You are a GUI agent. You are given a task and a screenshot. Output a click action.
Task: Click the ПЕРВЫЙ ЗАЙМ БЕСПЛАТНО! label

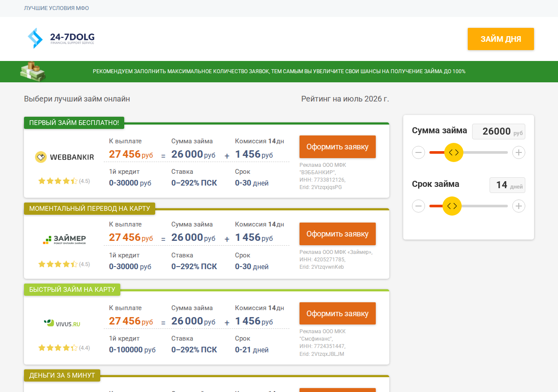(x=74, y=123)
